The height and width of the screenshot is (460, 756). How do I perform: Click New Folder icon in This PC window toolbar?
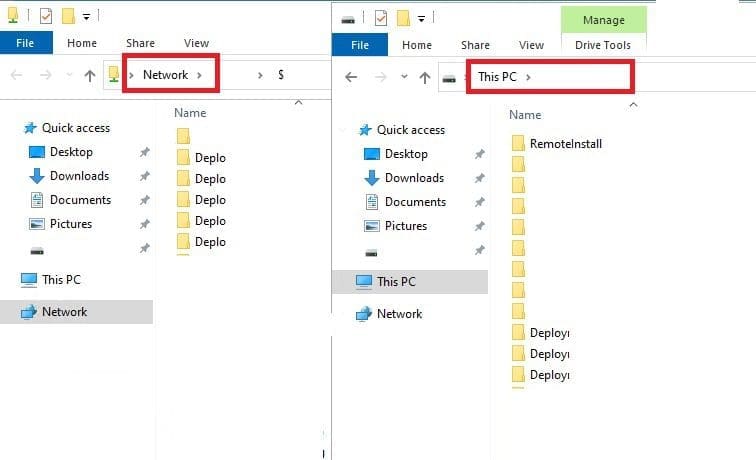tap(403, 18)
